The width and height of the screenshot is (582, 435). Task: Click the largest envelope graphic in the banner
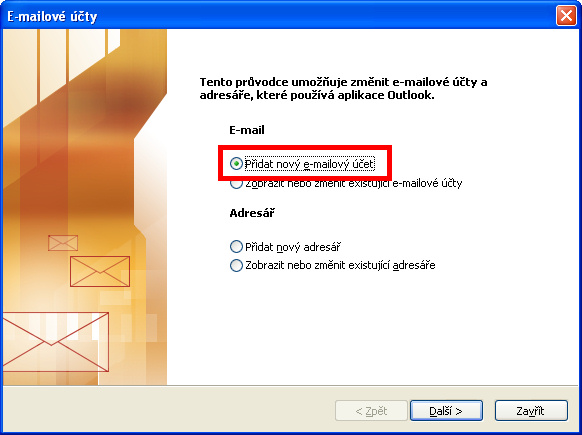(56, 341)
